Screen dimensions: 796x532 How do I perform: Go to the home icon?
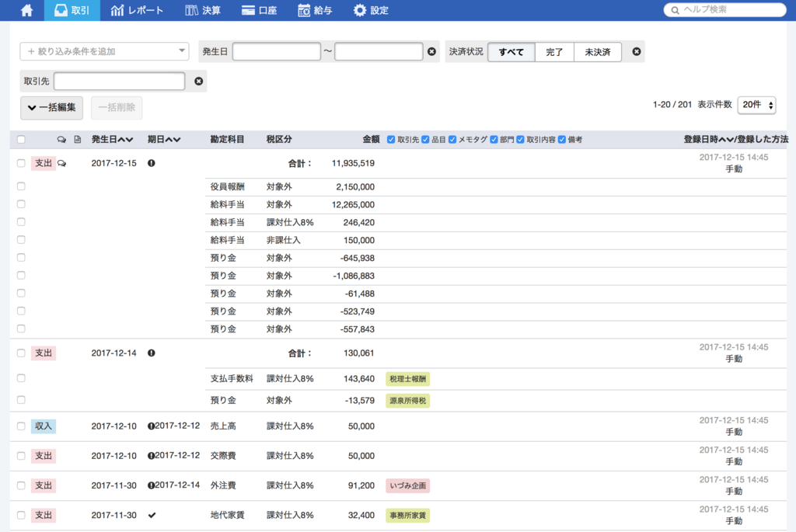point(26,10)
